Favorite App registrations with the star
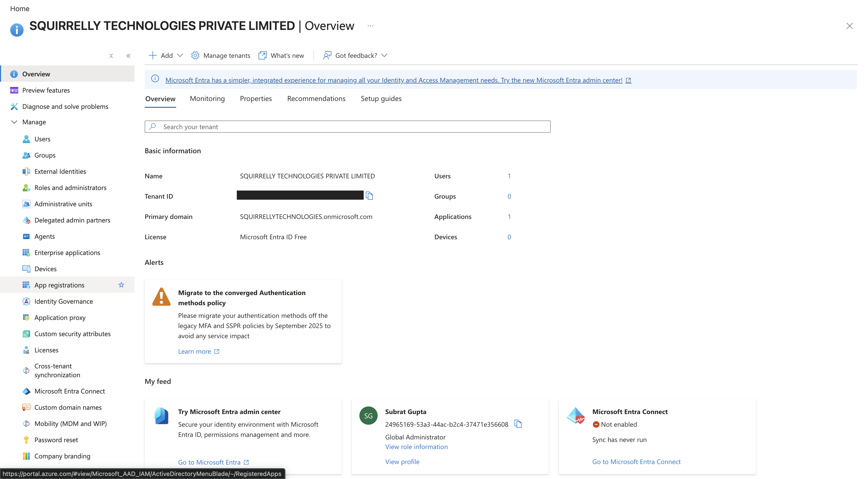The width and height of the screenshot is (868, 479). pos(121,285)
